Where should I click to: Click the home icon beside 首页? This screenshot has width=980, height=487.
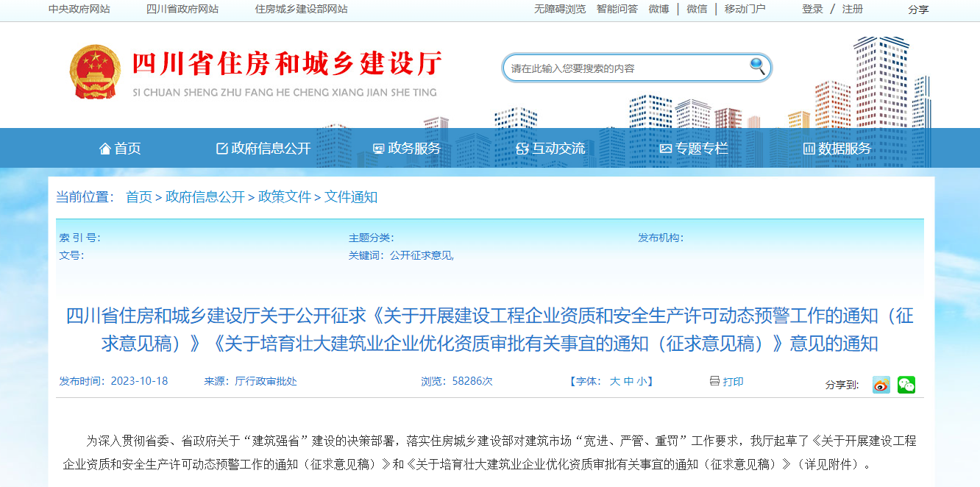coord(104,147)
